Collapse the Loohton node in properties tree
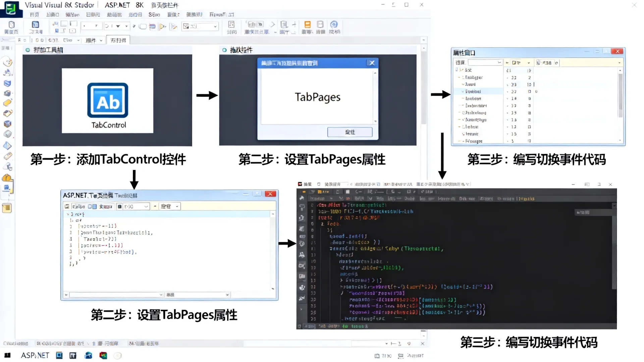The image size is (644, 362). point(459,127)
